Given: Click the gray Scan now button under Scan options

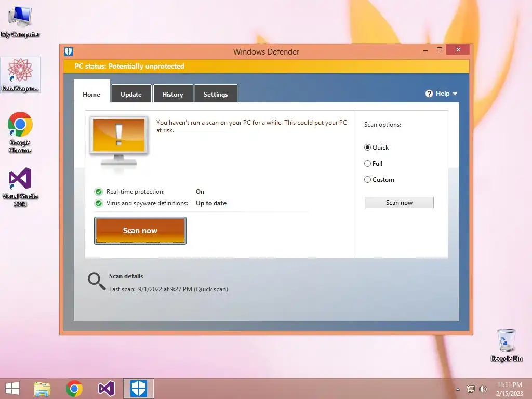Looking at the screenshot, I should click(x=399, y=203).
